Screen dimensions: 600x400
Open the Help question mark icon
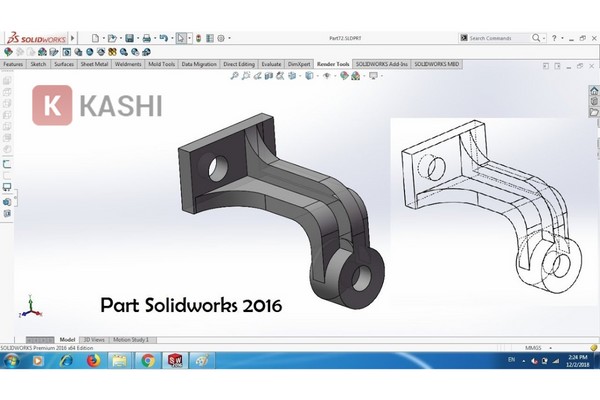point(554,38)
